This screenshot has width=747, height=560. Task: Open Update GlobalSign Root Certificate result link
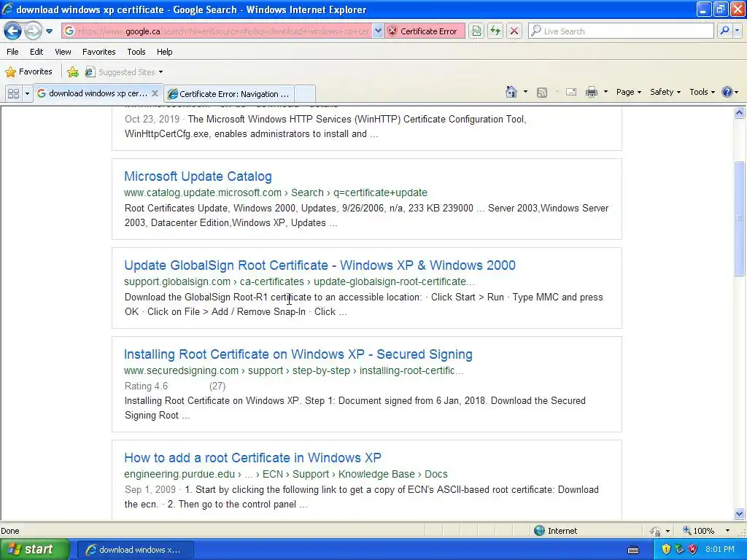[320, 265]
